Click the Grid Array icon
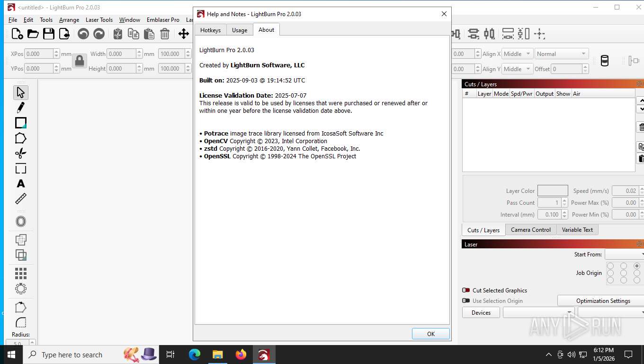The height and width of the screenshot is (364, 644). (20, 273)
